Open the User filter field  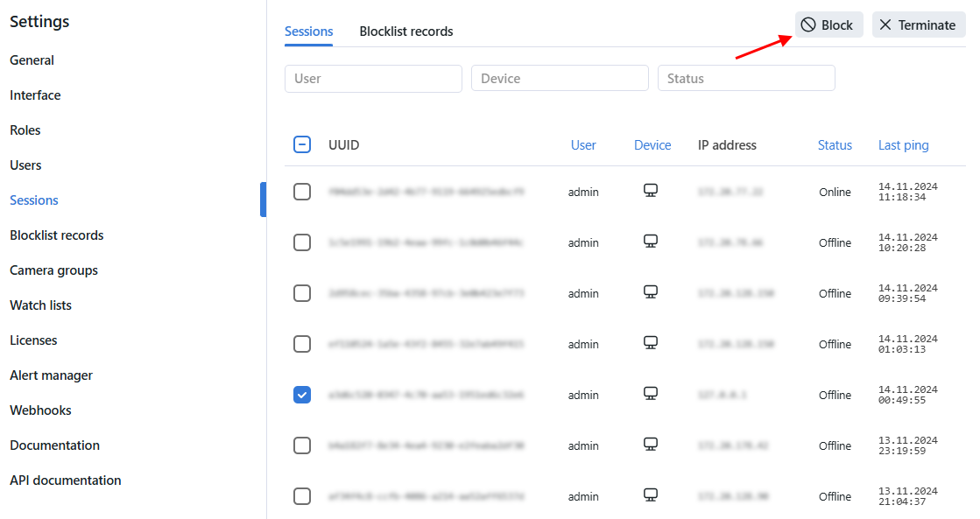373,79
